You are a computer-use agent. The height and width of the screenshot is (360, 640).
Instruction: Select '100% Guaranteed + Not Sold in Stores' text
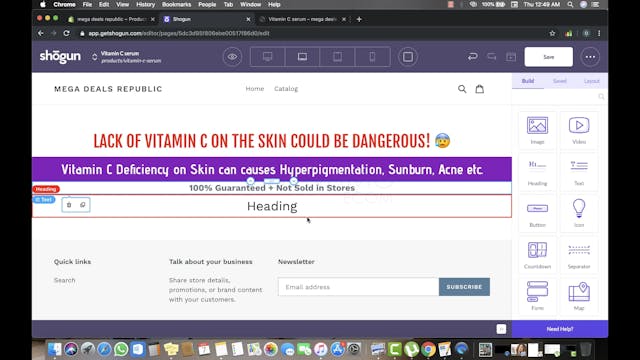coord(272,188)
